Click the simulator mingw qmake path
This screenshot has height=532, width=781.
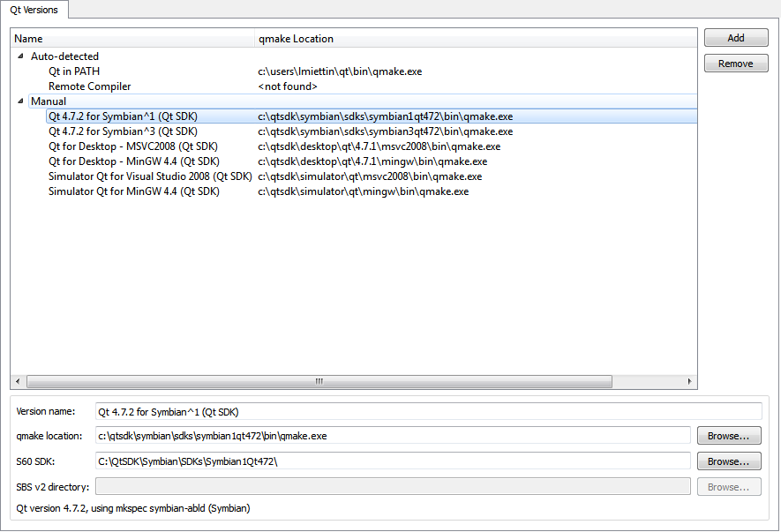[363, 191]
